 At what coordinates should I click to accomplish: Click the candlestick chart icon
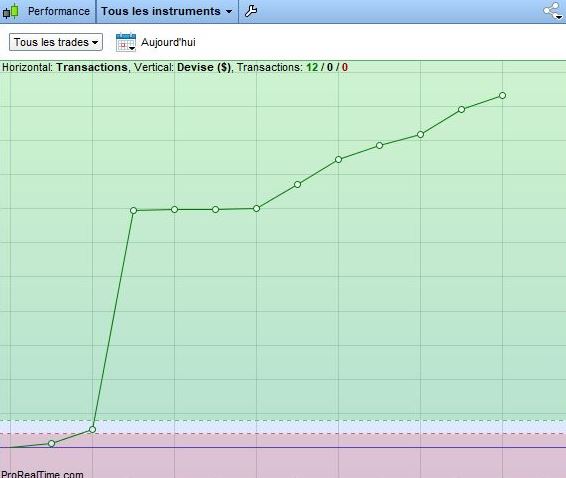coord(10,12)
